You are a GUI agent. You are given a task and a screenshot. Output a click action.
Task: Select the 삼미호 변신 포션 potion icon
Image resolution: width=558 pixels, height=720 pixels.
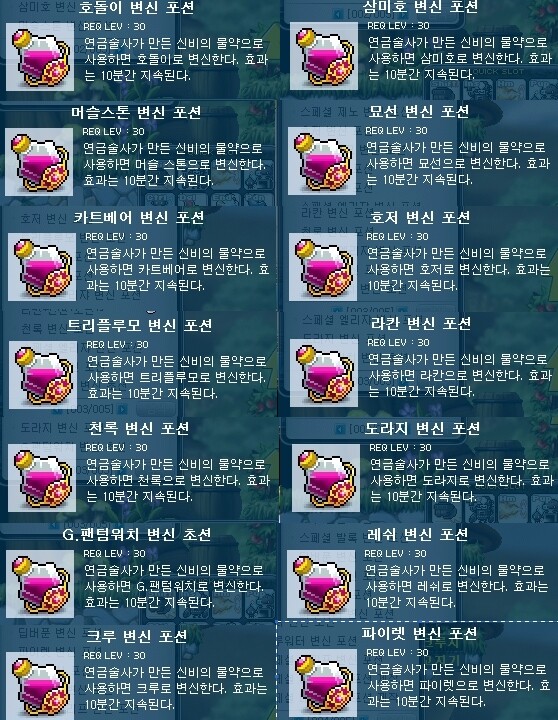324,56
